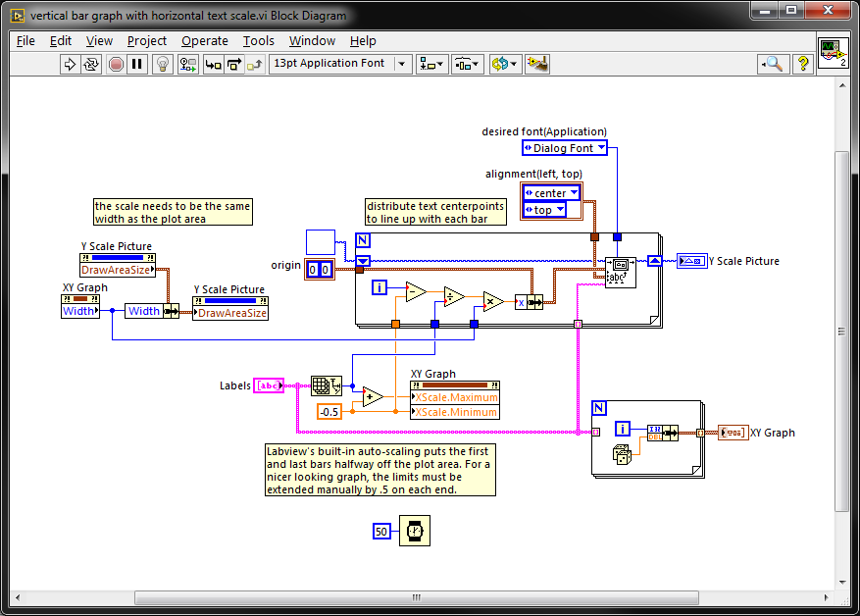This screenshot has height=616, width=860.
Task: Click comment about Labview auto-scaling
Action: pos(380,470)
